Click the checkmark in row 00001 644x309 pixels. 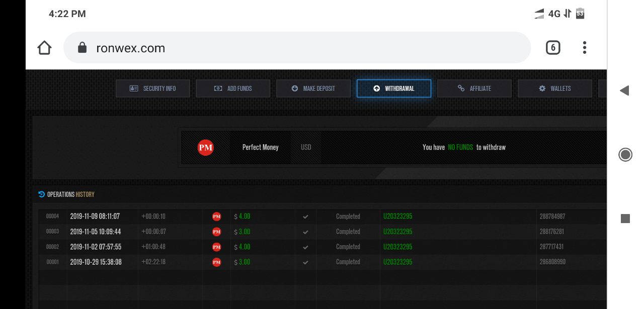[x=305, y=262]
